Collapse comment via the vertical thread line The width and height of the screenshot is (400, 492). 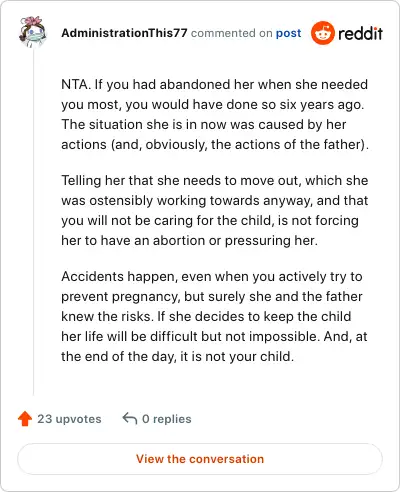coord(33,222)
